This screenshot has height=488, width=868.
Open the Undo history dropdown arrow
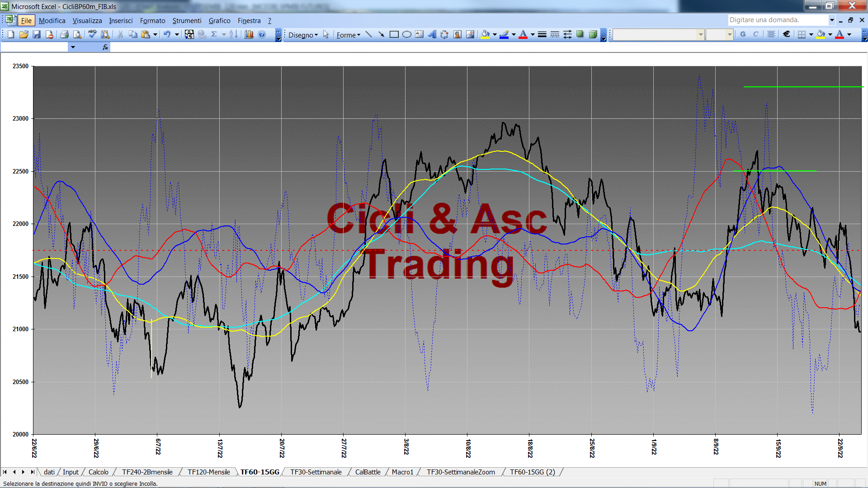click(x=177, y=34)
